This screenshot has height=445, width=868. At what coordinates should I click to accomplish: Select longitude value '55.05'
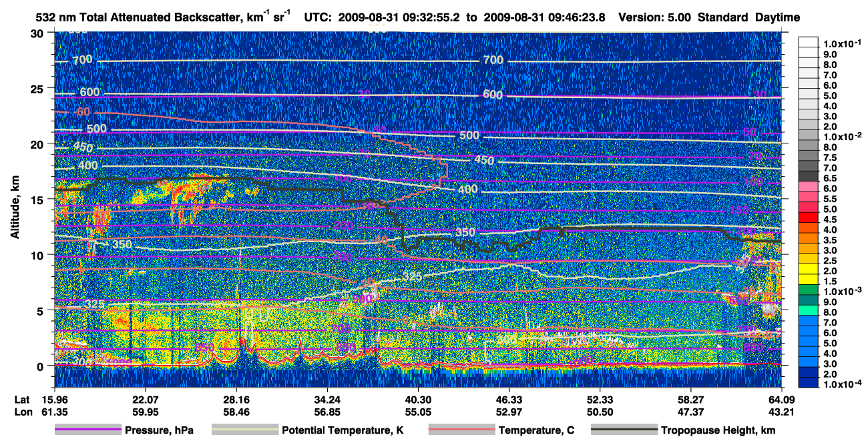(x=418, y=412)
